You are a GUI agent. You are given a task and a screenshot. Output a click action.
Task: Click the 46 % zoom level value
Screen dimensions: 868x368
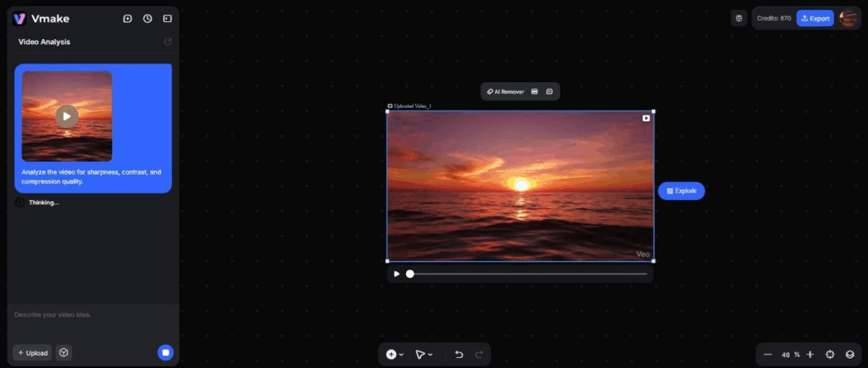click(x=791, y=354)
